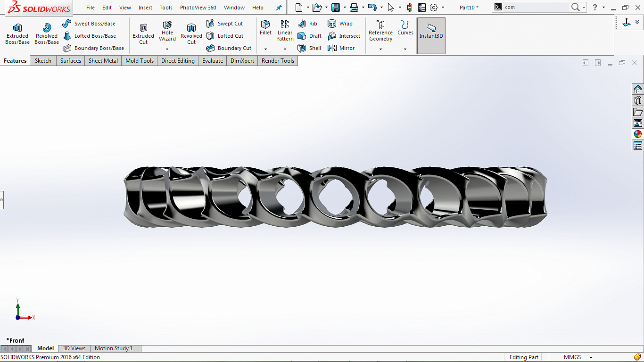Open the Help dropdown arrow

[603, 8]
